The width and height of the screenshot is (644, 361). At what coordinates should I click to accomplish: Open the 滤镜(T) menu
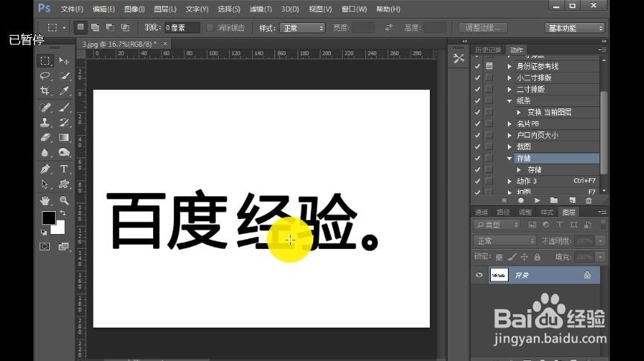pyautogui.click(x=260, y=9)
